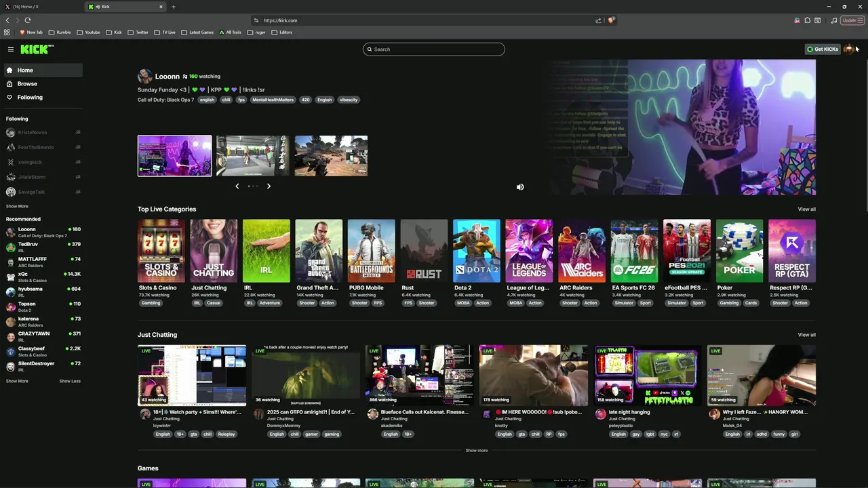This screenshot has width=868, height=488.
Task: Click into the Kick search field
Action: 434,49
